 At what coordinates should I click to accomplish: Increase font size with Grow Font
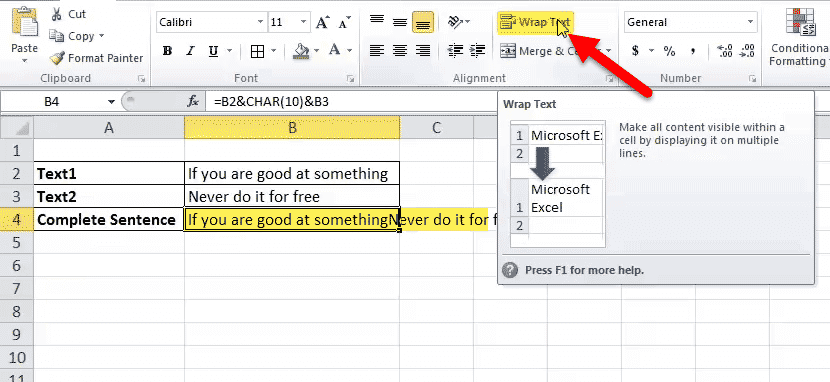[322, 22]
